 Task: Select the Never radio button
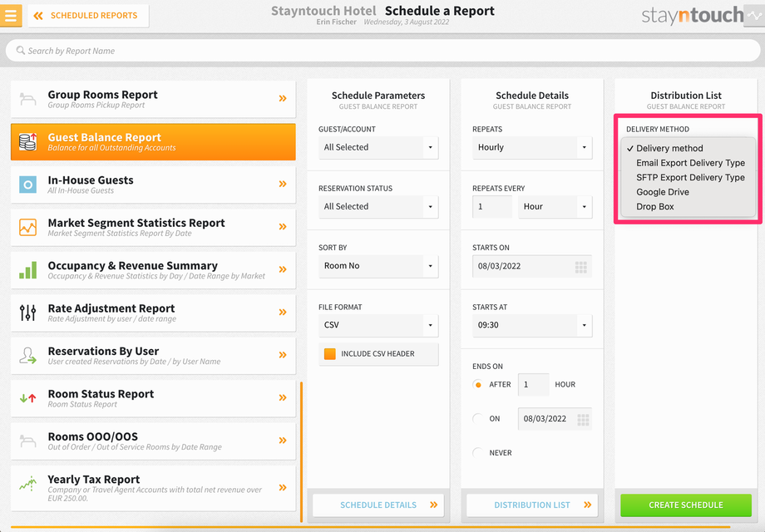pos(478,453)
